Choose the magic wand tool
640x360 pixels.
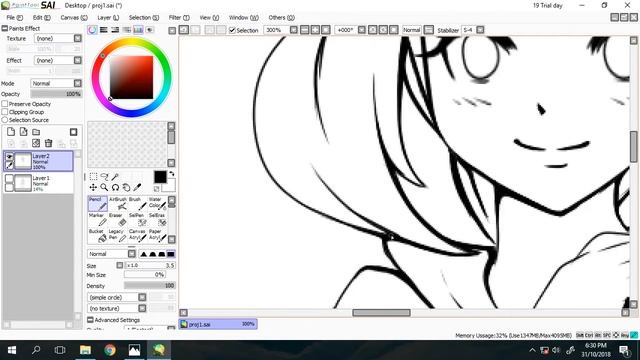pos(115,176)
